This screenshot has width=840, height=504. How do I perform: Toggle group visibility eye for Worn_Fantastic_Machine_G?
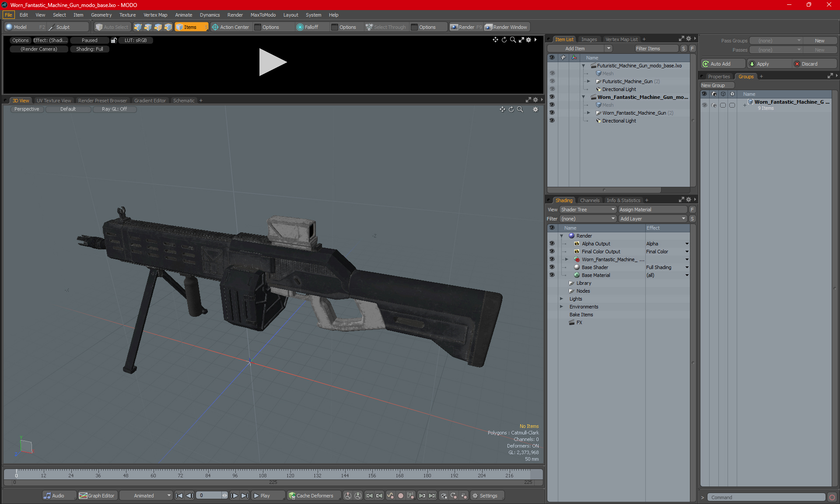[704, 105]
